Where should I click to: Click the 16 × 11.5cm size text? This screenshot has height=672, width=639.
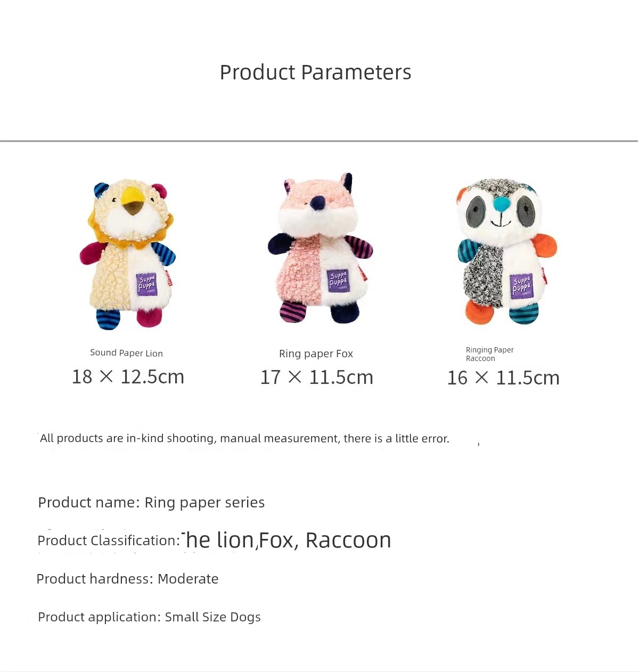[503, 378]
